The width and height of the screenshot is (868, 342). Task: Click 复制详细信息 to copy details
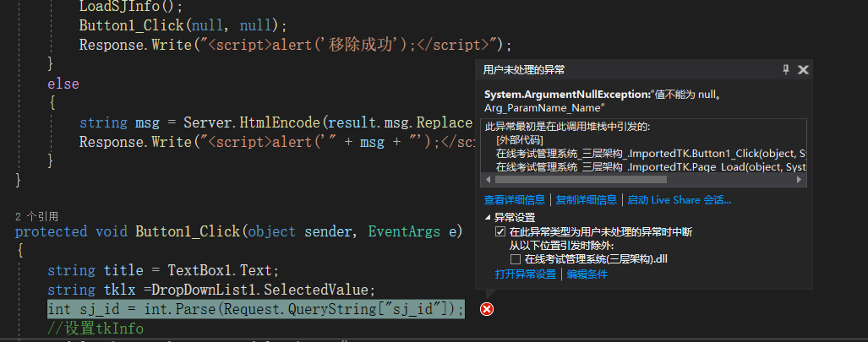click(587, 200)
